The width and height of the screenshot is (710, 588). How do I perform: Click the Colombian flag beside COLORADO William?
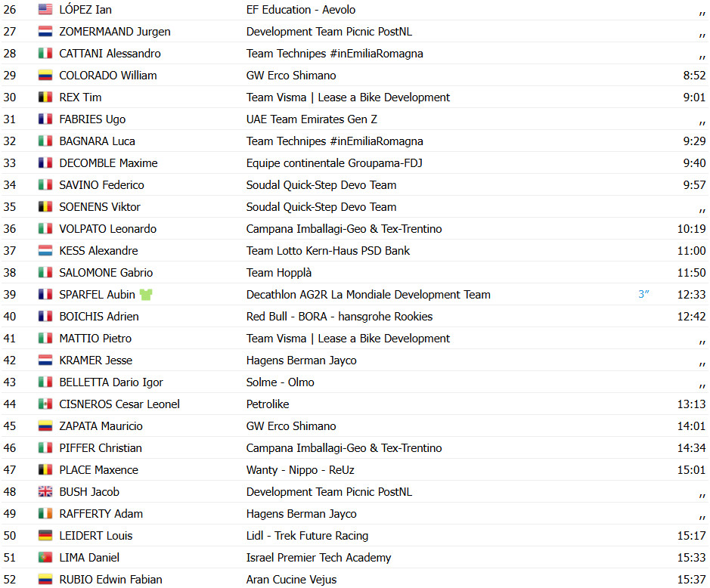(45, 75)
